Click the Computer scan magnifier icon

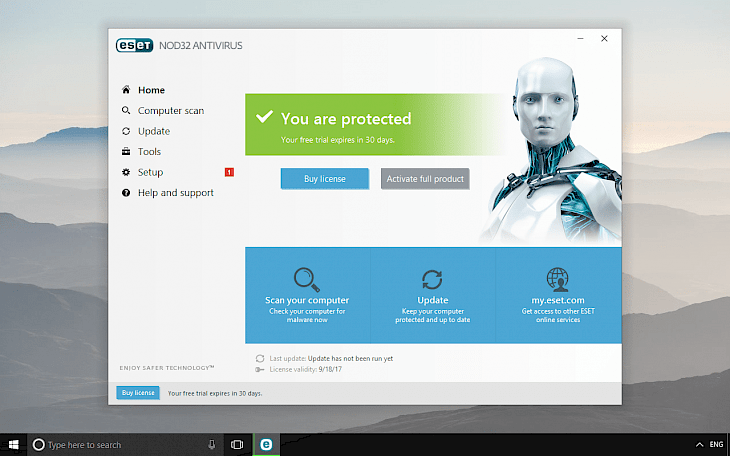(126, 110)
